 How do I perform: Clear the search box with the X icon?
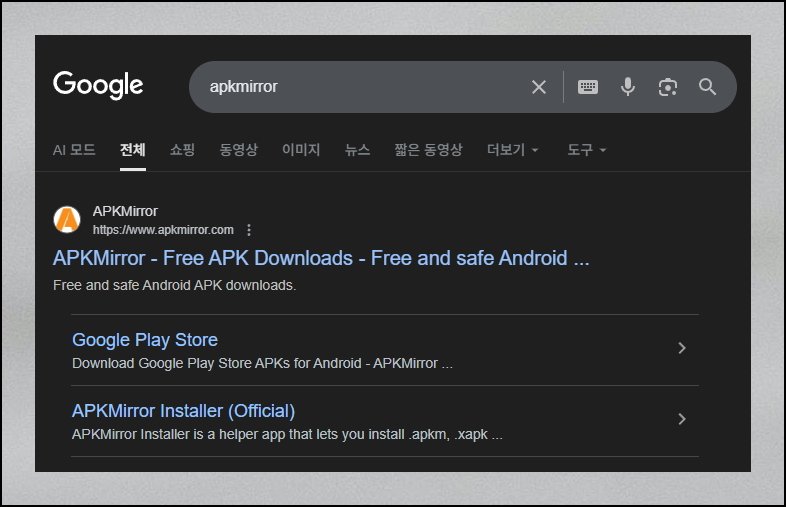tap(539, 87)
